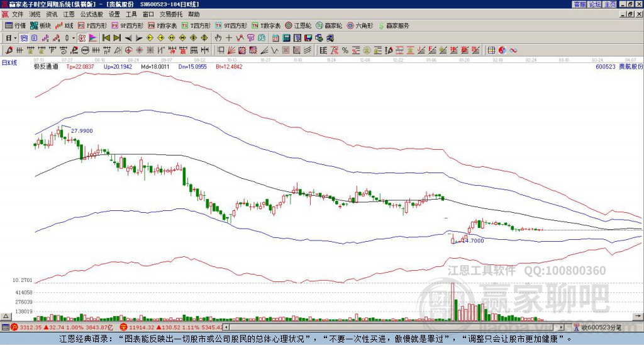Click the 客服 customer service link

pyautogui.click(x=579, y=4)
